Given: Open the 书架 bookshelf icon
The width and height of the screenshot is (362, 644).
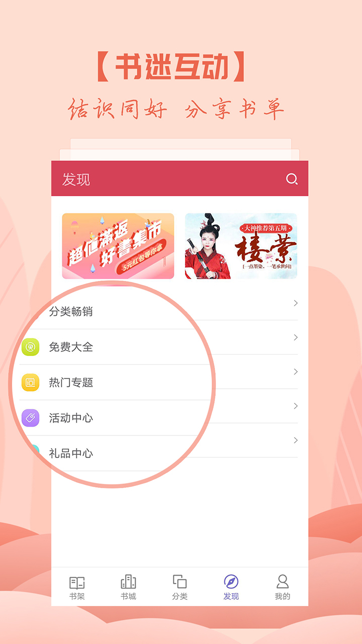Looking at the screenshot, I should click(77, 583).
